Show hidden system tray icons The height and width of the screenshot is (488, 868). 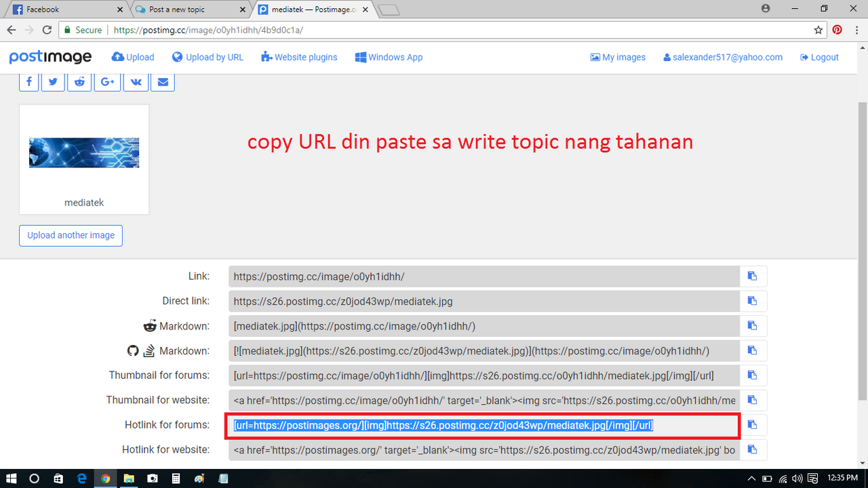pyautogui.click(x=751, y=479)
